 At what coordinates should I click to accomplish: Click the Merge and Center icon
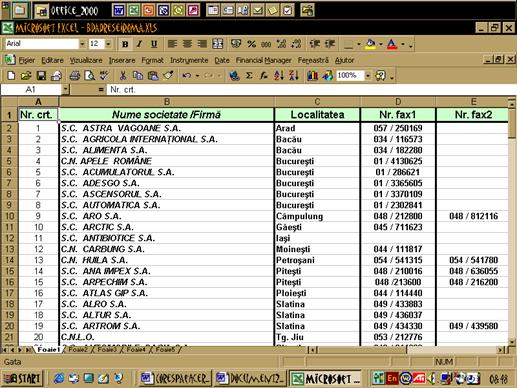point(218,44)
